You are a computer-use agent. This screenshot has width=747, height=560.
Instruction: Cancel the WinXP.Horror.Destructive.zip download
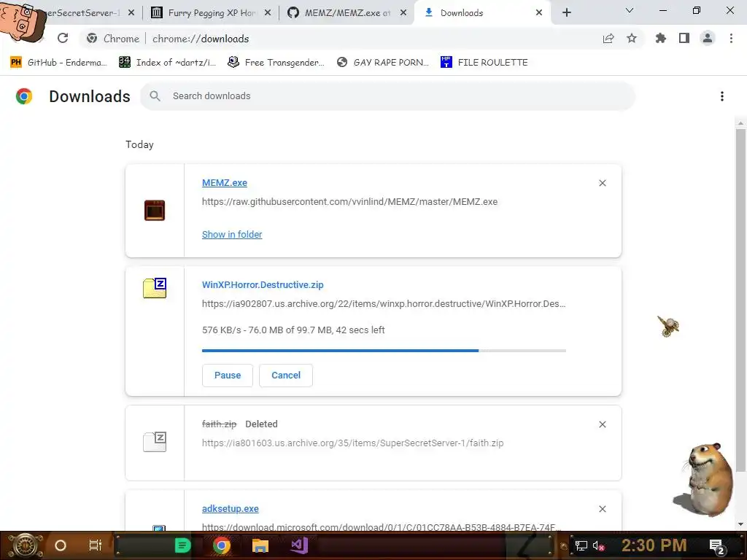click(286, 376)
